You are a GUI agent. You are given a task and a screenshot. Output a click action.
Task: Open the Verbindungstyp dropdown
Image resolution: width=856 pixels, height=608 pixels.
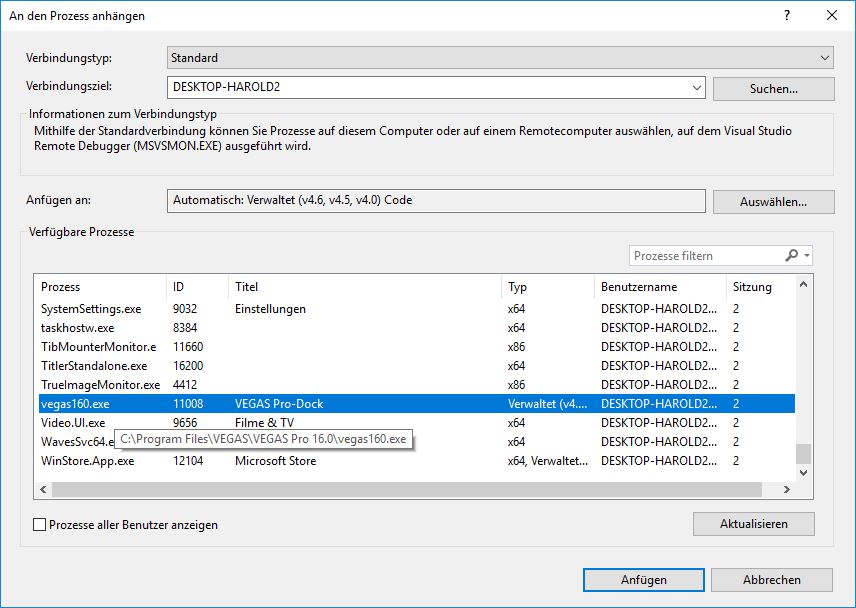(x=824, y=58)
